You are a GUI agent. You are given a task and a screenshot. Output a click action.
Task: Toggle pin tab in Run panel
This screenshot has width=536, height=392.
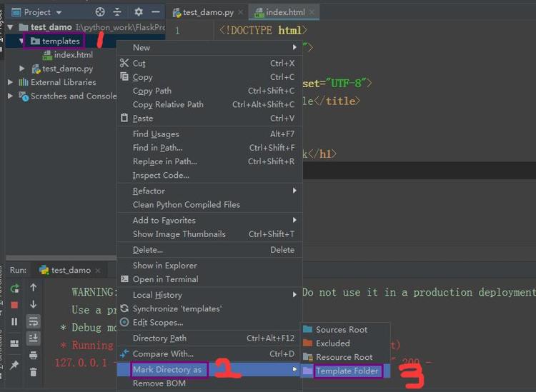(14, 366)
